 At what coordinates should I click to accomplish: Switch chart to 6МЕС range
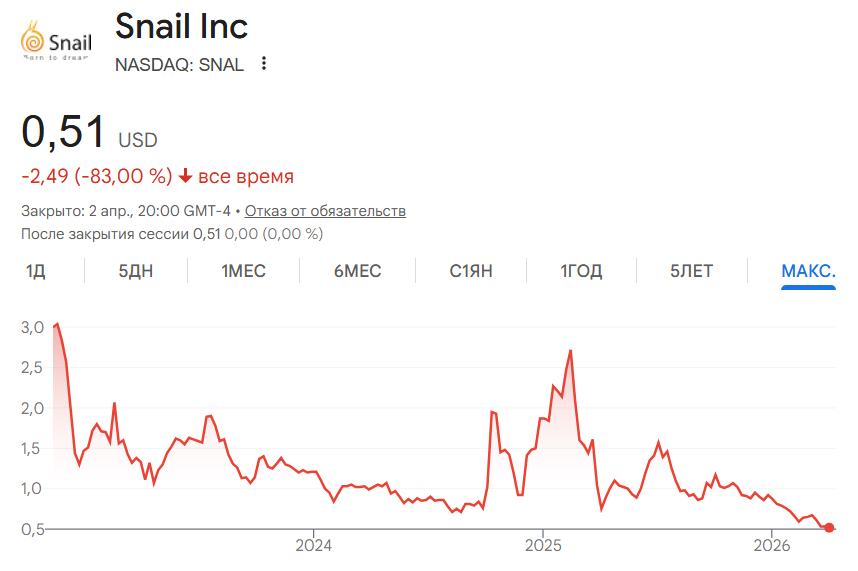tap(358, 271)
